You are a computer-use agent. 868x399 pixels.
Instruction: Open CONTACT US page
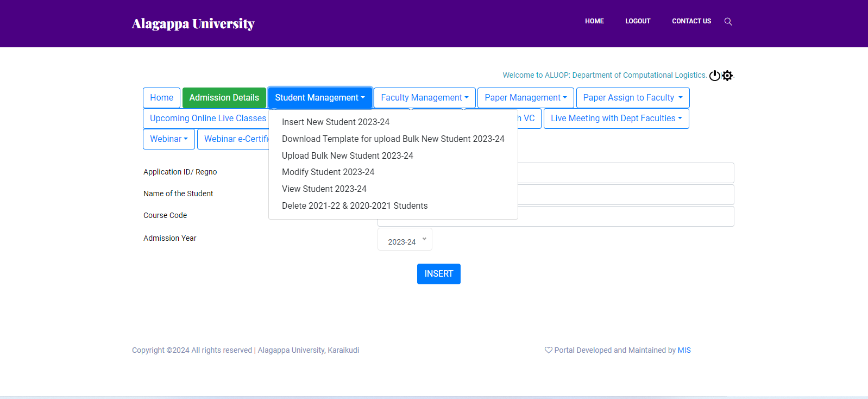coord(691,21)
